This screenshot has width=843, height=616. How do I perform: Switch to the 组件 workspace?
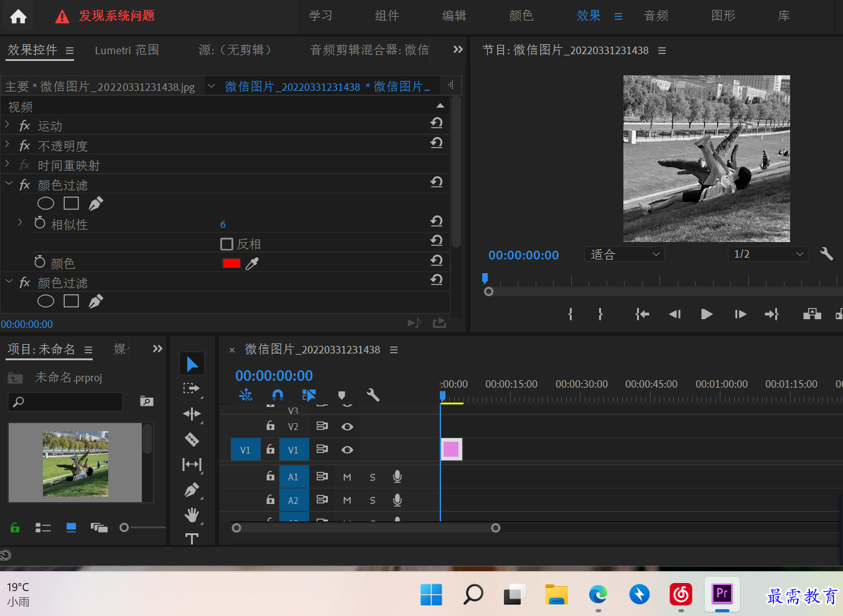click(387, 16)
